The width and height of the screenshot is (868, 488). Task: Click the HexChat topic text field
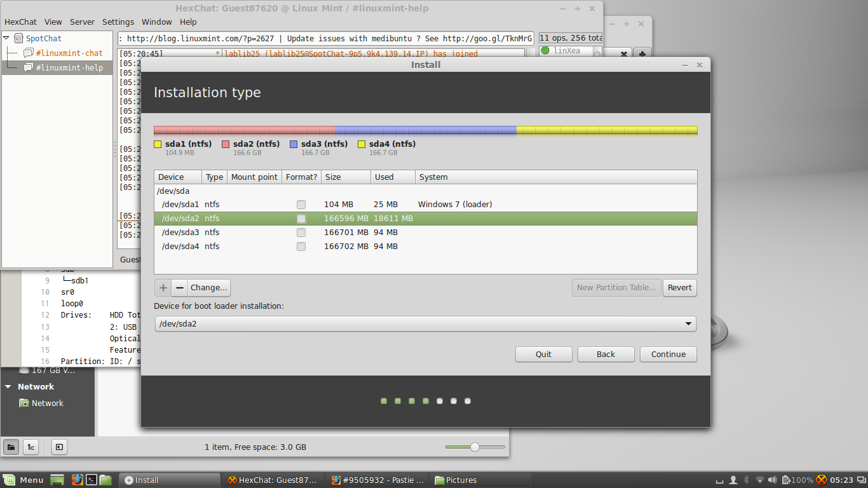[x=326, y=38]
